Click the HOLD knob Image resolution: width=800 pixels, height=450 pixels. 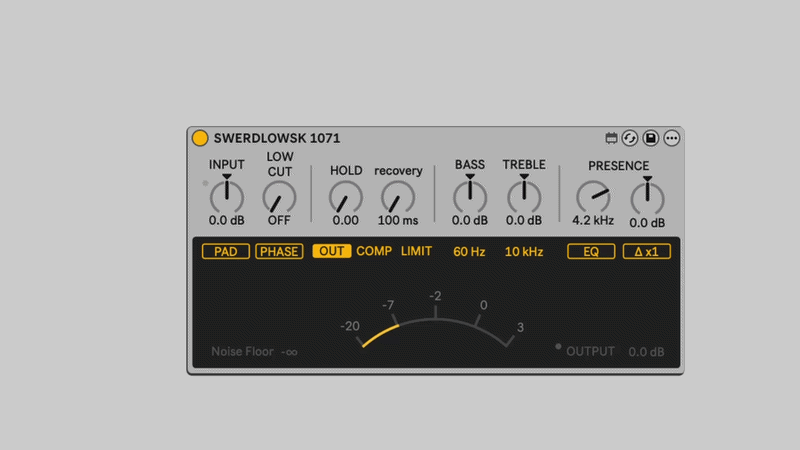pyautogui.click(x=346, y=197)
